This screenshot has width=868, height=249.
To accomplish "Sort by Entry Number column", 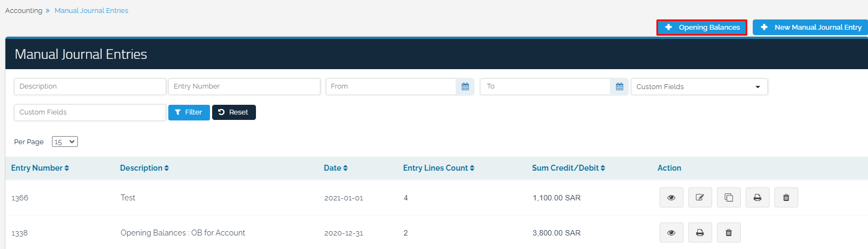I will pyautogui.click(x=40, y=168).
